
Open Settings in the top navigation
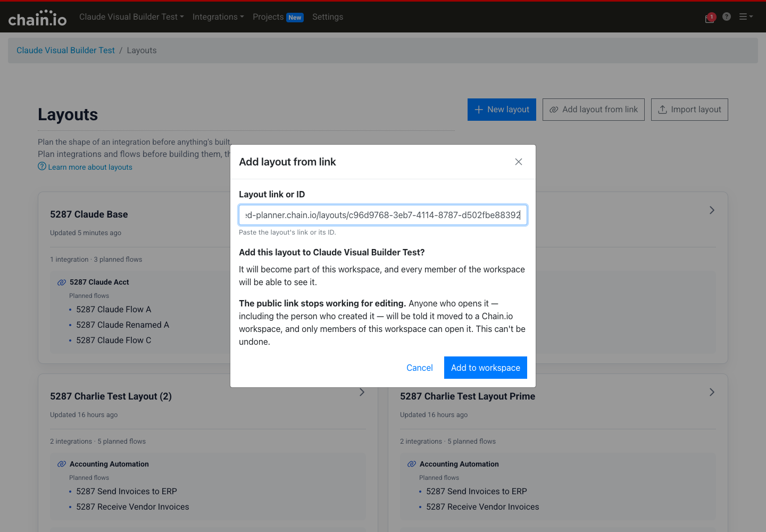point(328,17)
